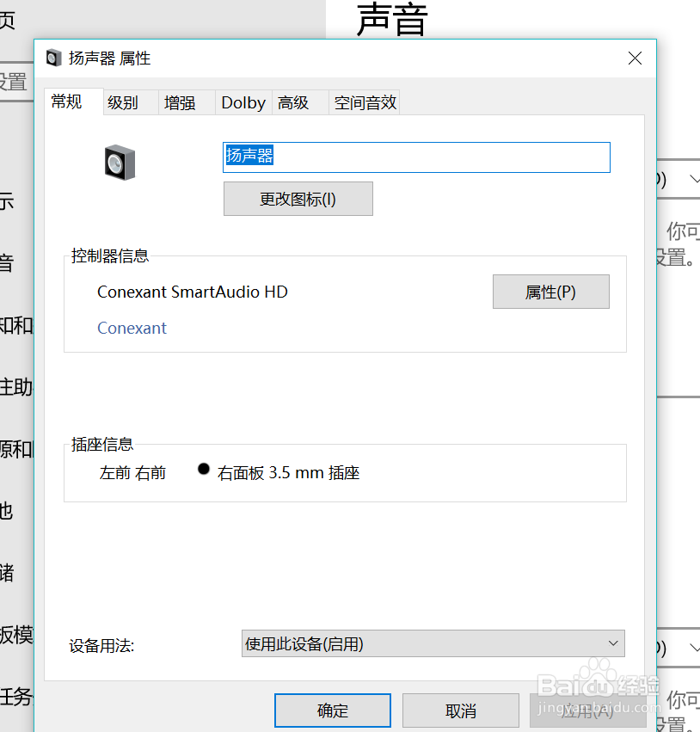Click the 设备用法 label
700x732 pixels.
[101, 646]
